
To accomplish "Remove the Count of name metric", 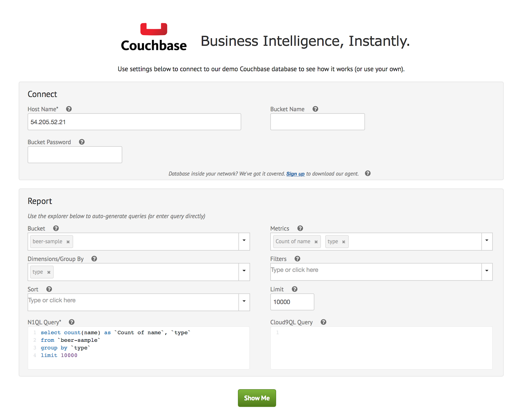I will point(316,242).
